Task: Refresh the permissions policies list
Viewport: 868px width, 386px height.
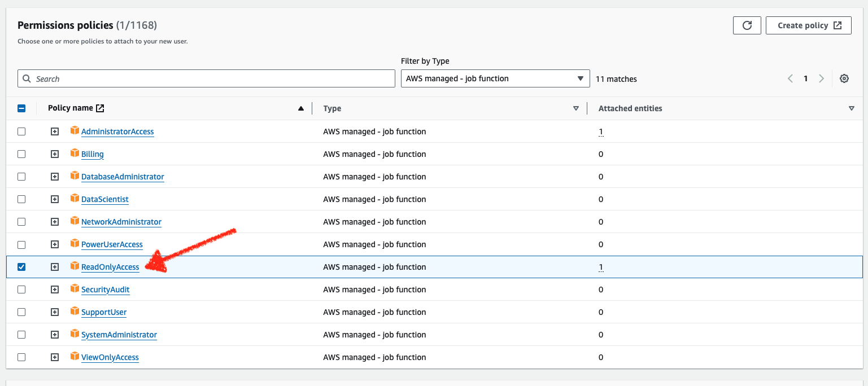Action: pyautogui.click(x=747, y=25)
